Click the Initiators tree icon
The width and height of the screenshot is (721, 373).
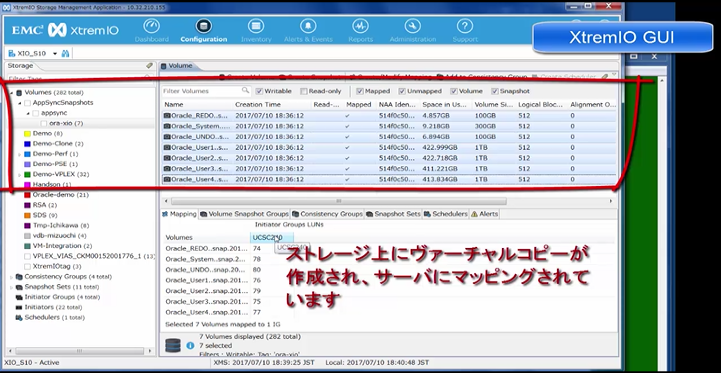tap(19, 307)
